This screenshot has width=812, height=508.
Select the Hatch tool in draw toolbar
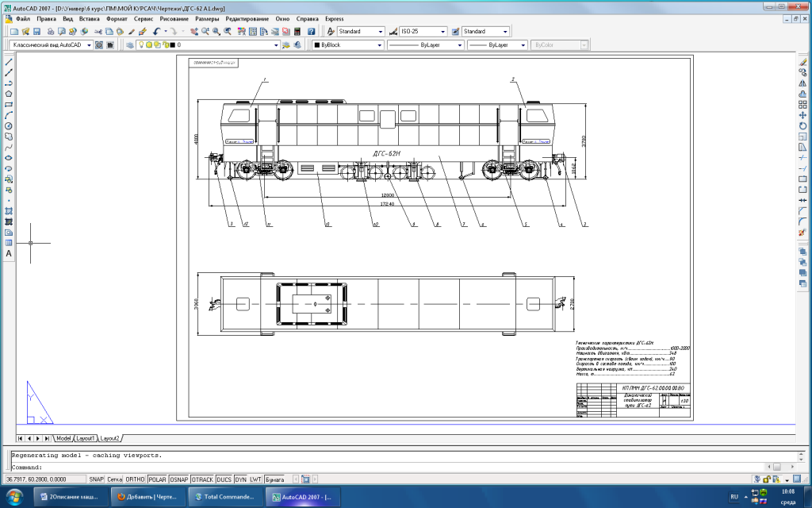(9, 211)
